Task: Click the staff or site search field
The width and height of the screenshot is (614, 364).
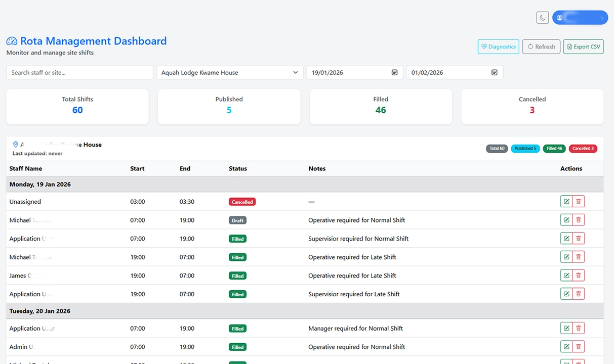Action: pos(79,72)
